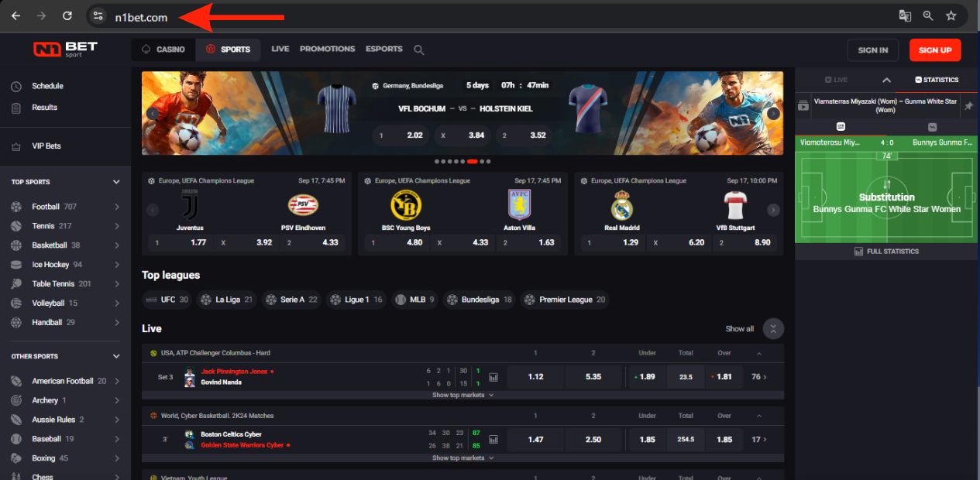Bet on VFL Bochum at odds 2.02
Image resolution: width=980 pixels, height=480 pixels.
401,135
